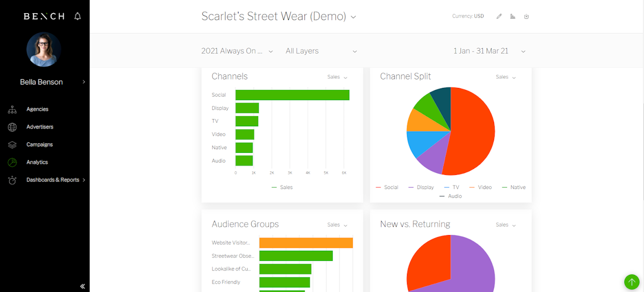Viewport: 644px width, 292px height.
Task: Collapse the sidebar with double-chevron icon
Action: pyautogui.click(x=83, y=286)
